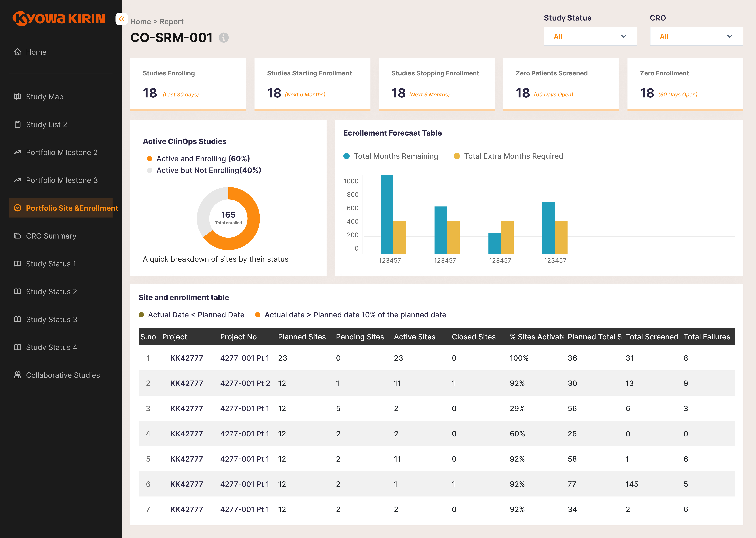Click KK42777 in table row 1
Viewport: 756px width, 538px height.
[x=187, y=358]
